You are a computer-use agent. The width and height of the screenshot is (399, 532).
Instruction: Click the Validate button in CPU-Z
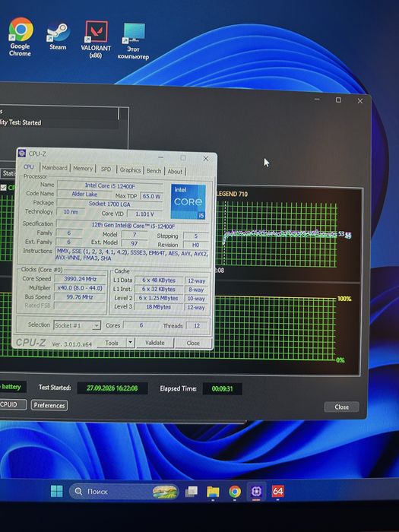click(x=155, y=343)
